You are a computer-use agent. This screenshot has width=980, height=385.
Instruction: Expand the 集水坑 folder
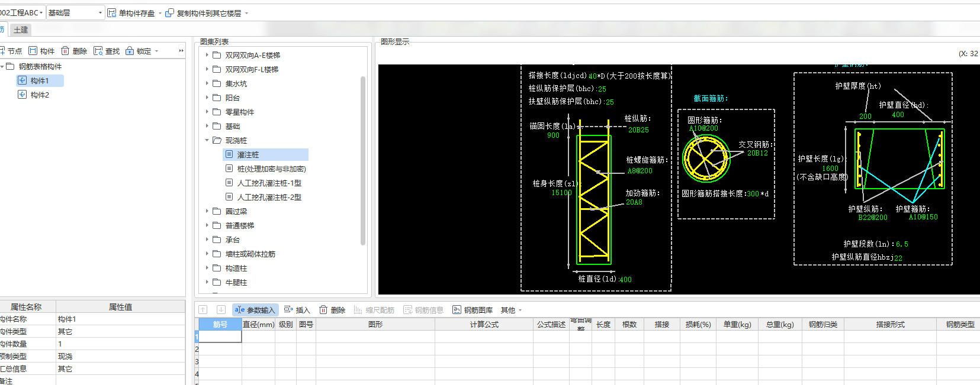(x=207, y=83)
